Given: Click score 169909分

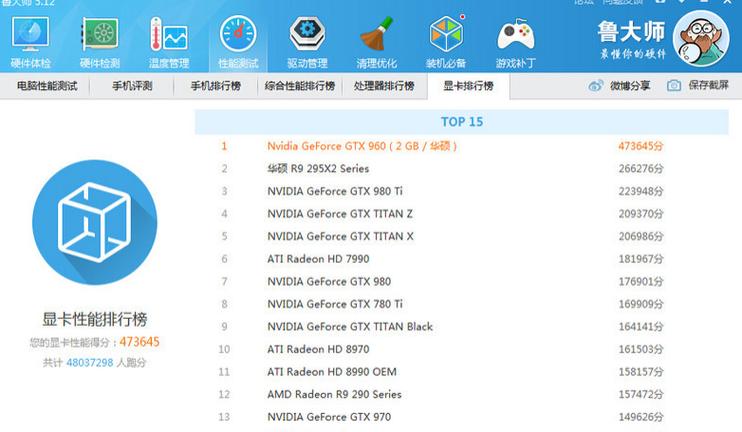Looking at the screenshot, I should (641, 304).
